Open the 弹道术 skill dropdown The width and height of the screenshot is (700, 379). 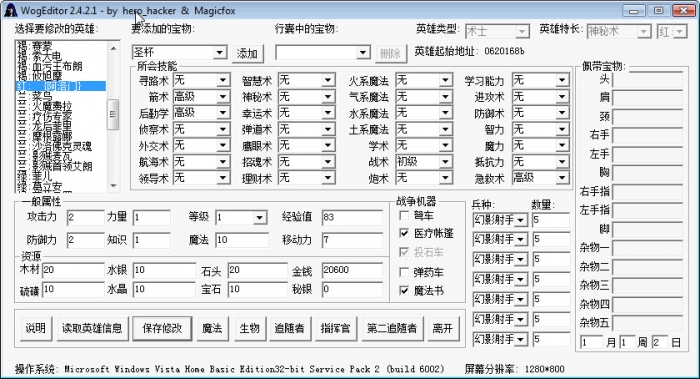point(328,129)
